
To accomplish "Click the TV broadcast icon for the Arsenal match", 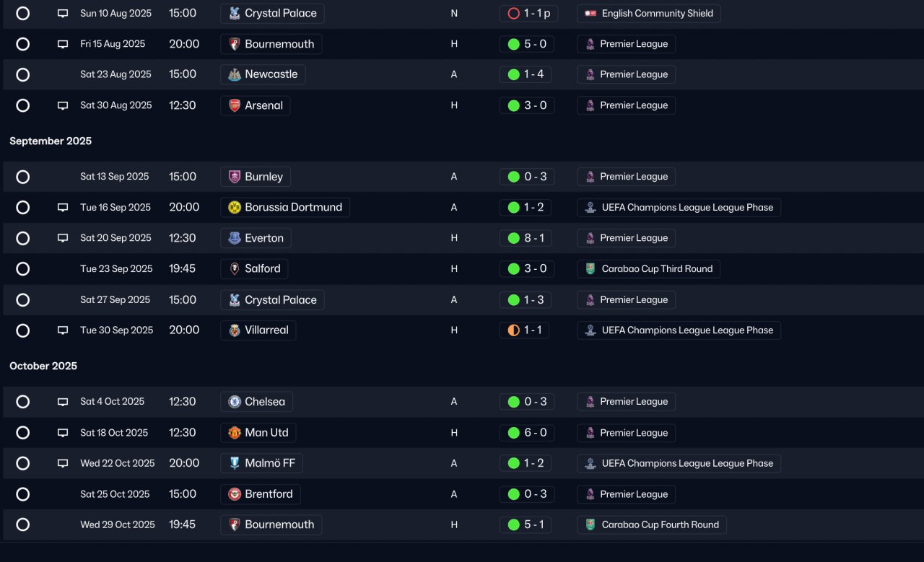I will 63,105.
